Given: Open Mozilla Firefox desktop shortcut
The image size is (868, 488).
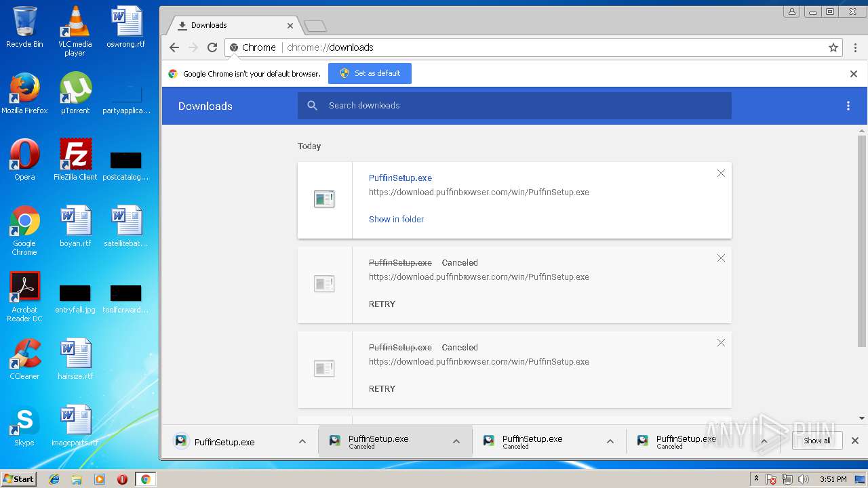Looking at the screenshot, I should click(24, 94).
